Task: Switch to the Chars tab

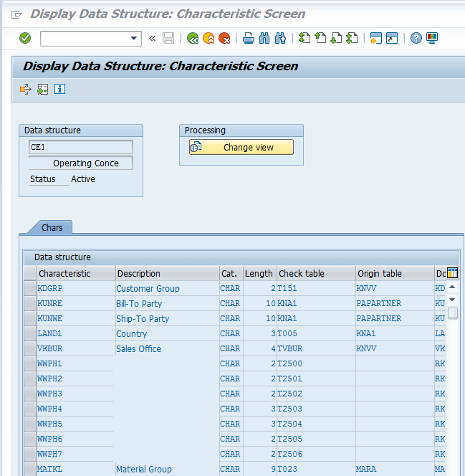Action: coord(52,227)
